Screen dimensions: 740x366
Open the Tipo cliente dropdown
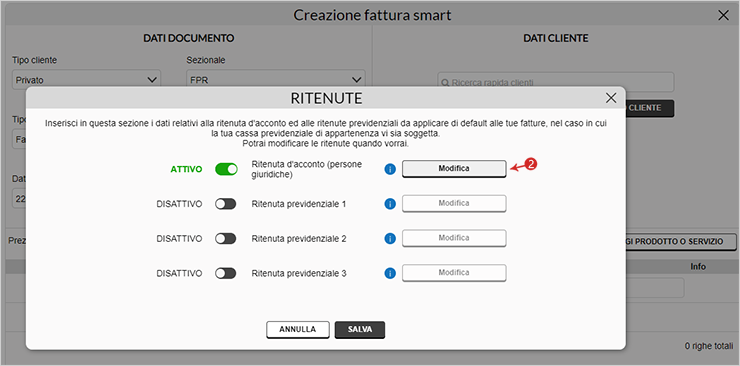[86, 80]
